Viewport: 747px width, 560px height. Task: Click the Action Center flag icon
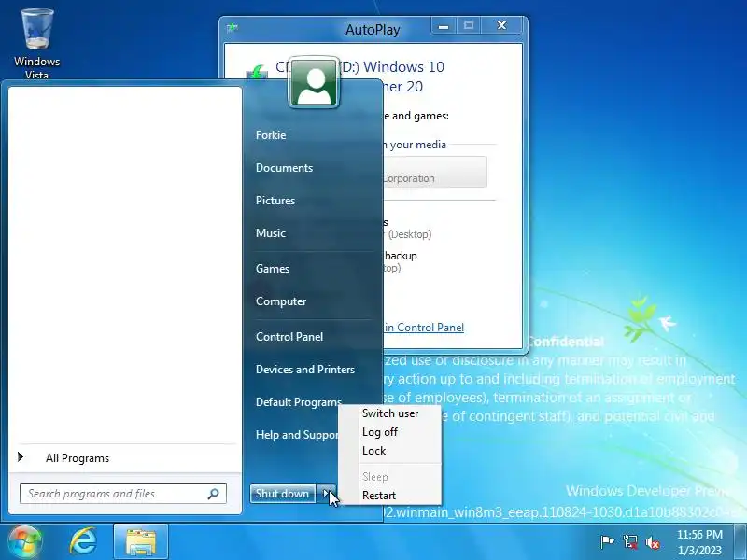[x=607, y=542]
